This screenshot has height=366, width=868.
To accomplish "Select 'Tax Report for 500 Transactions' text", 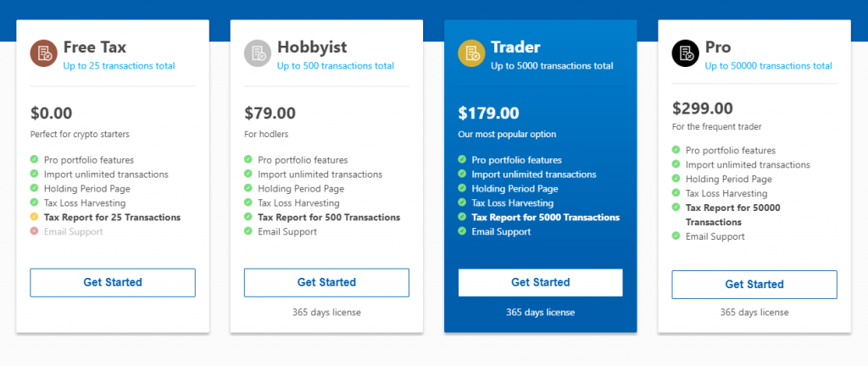I will click(x=329, y=217).
